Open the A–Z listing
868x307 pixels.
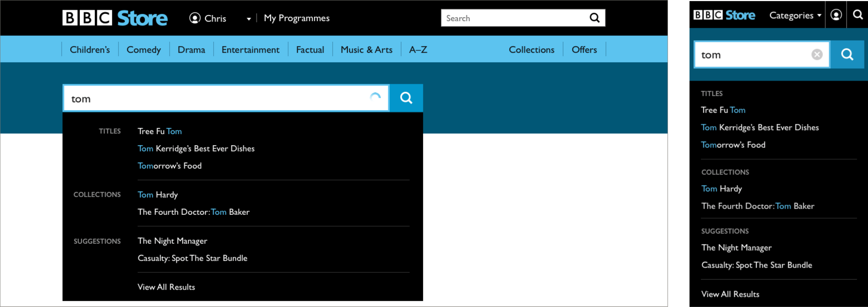pyautogui.click(x=418, y=49)
